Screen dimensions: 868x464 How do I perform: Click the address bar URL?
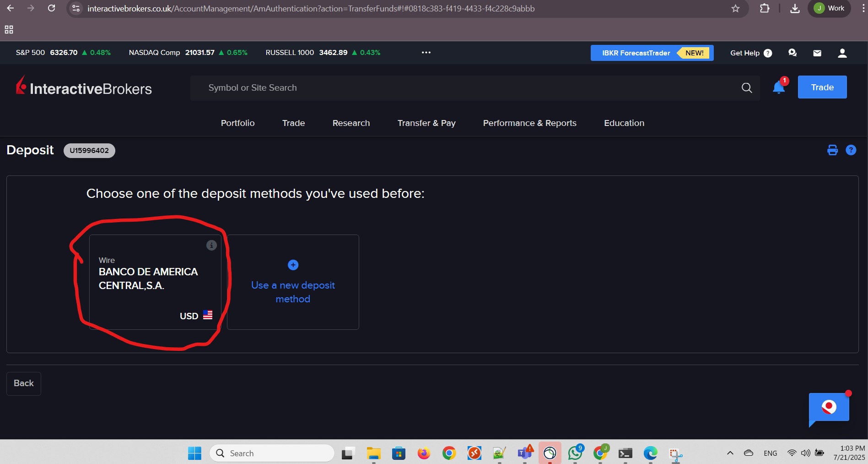[311, 9]
